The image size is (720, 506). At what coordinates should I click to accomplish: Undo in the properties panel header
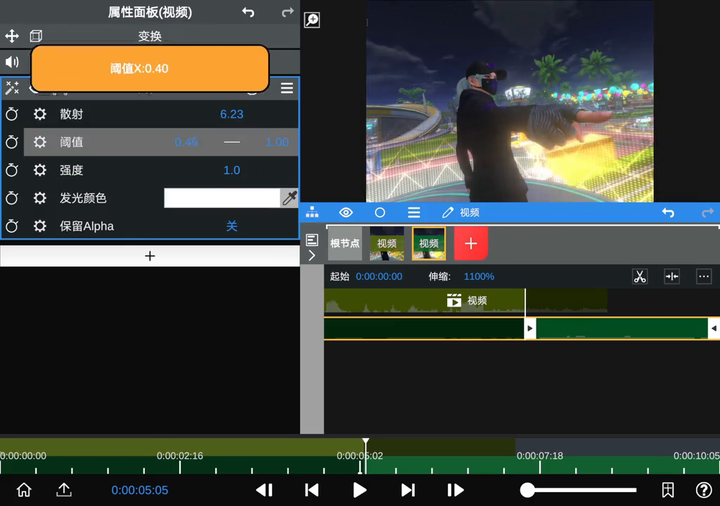click(x=248, y=12)
